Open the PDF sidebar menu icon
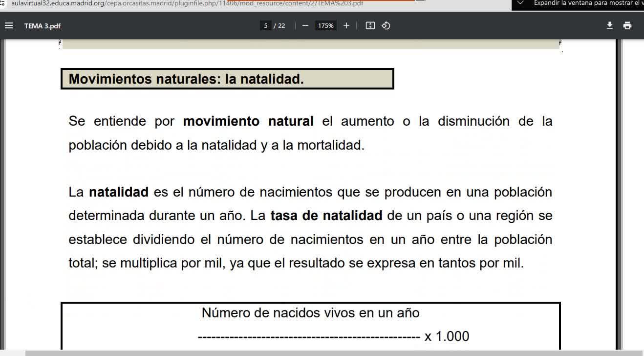 (9, 25)
